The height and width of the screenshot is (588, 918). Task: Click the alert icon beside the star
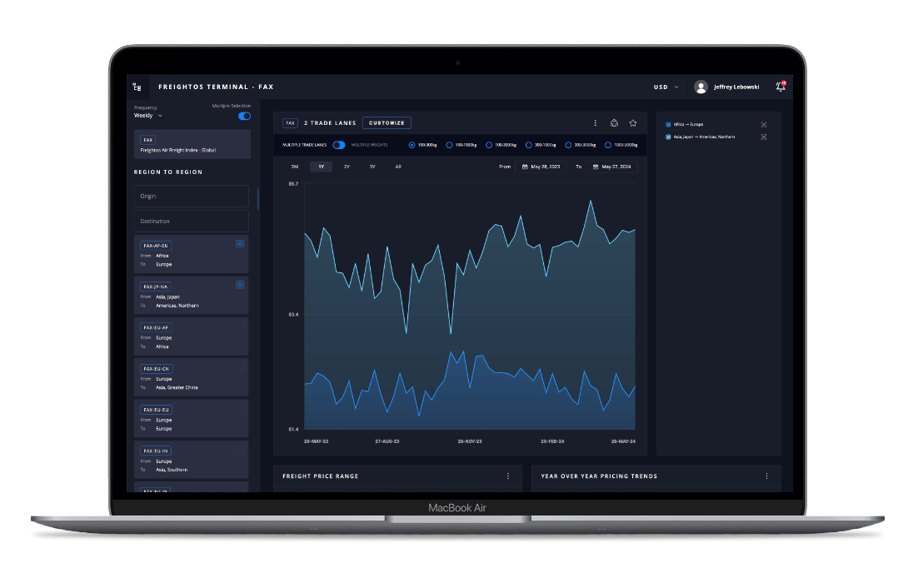pyautogui.click(x=614, y=123)
